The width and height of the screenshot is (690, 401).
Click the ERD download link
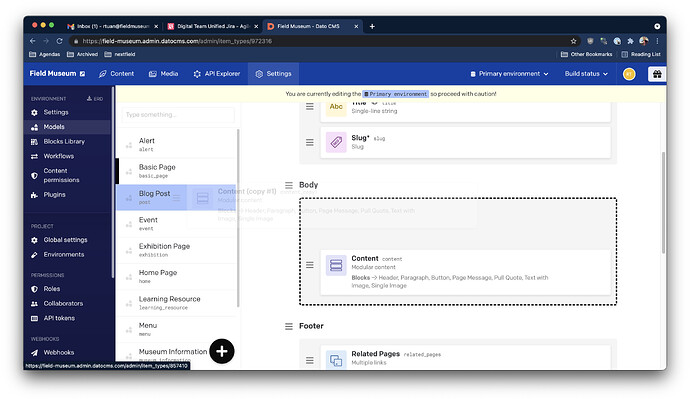(x=95, y=99)
